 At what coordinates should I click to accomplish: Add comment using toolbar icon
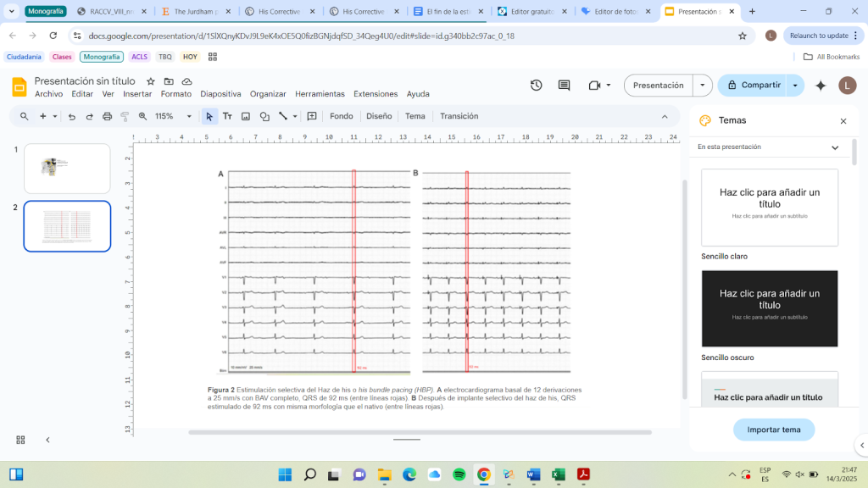pyautogui.click(x=312, y=116)
